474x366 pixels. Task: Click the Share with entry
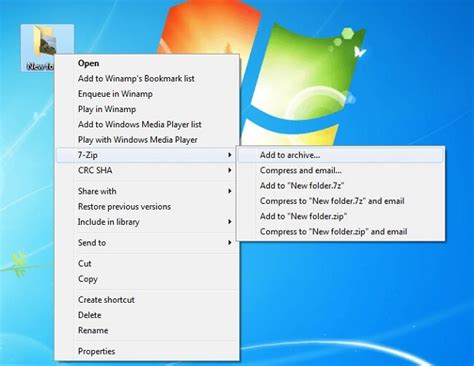pyautogui.click(x=147, y=191)
